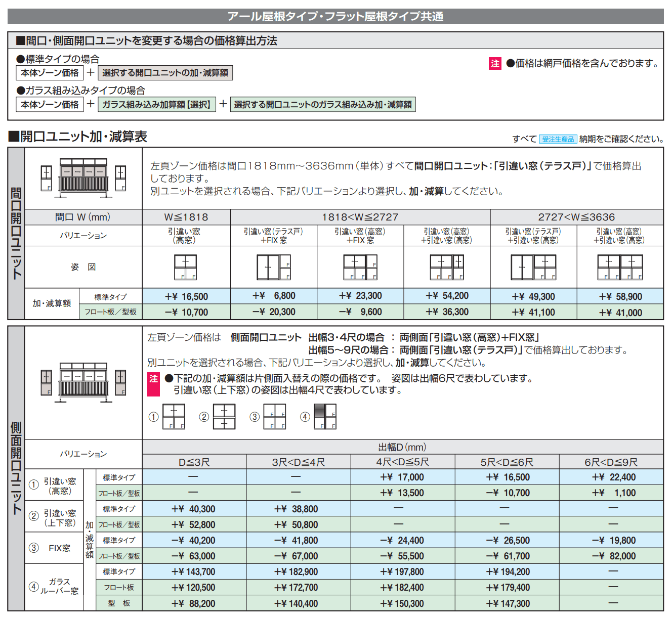The width and height of the screenshot is (672, 618).
Task: Enable the 受注生産品 badge
Action: 558,139
